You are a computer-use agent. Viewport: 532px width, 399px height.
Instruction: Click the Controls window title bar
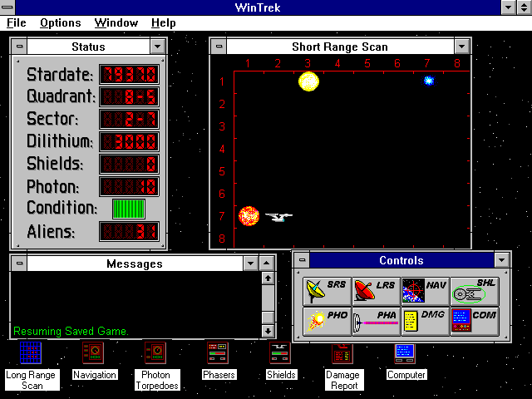tap(401, 260)
